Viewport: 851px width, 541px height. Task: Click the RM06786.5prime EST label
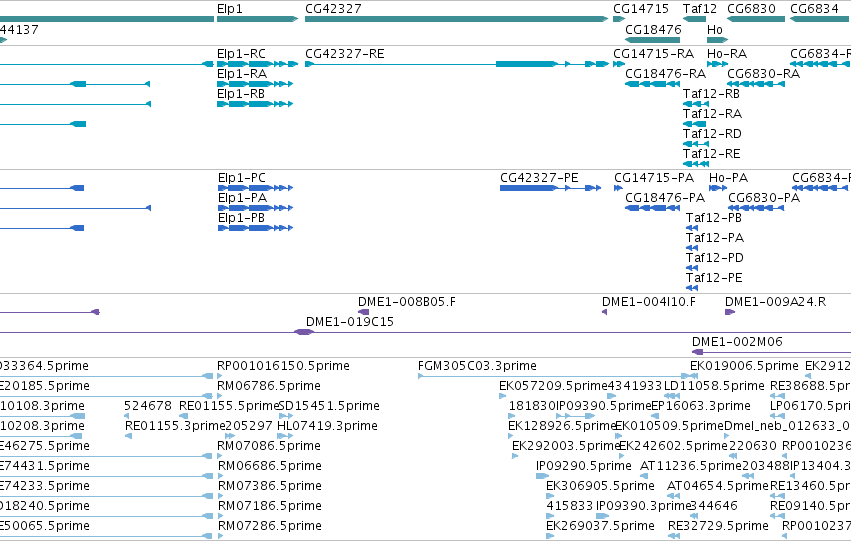pos(269,386)
